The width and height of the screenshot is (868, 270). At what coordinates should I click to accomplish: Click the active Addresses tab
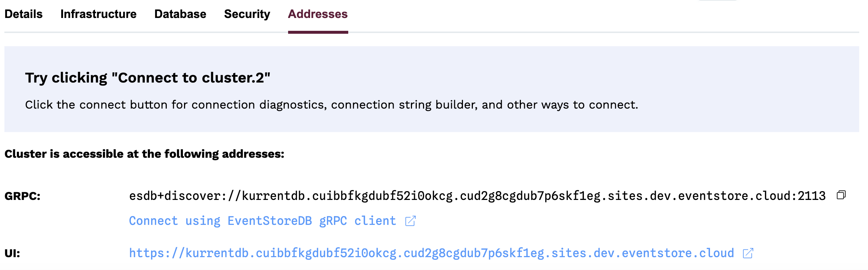(317, 14)
